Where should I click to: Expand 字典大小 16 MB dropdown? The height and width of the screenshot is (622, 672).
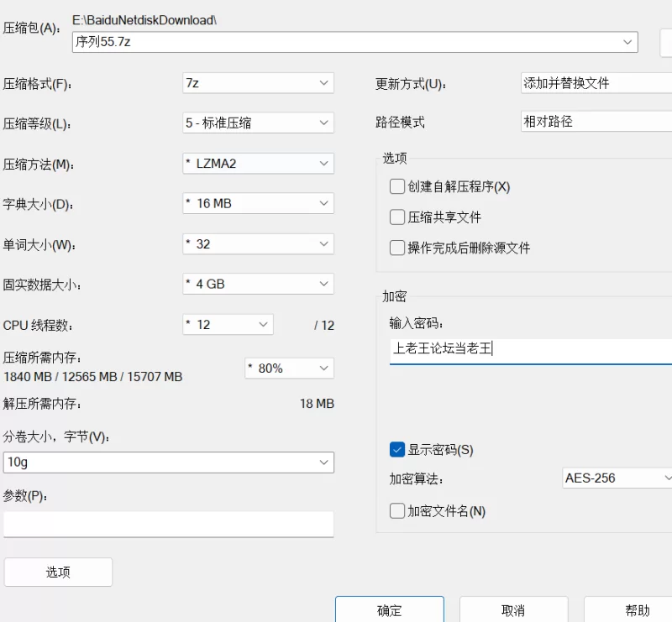point(258,203)
